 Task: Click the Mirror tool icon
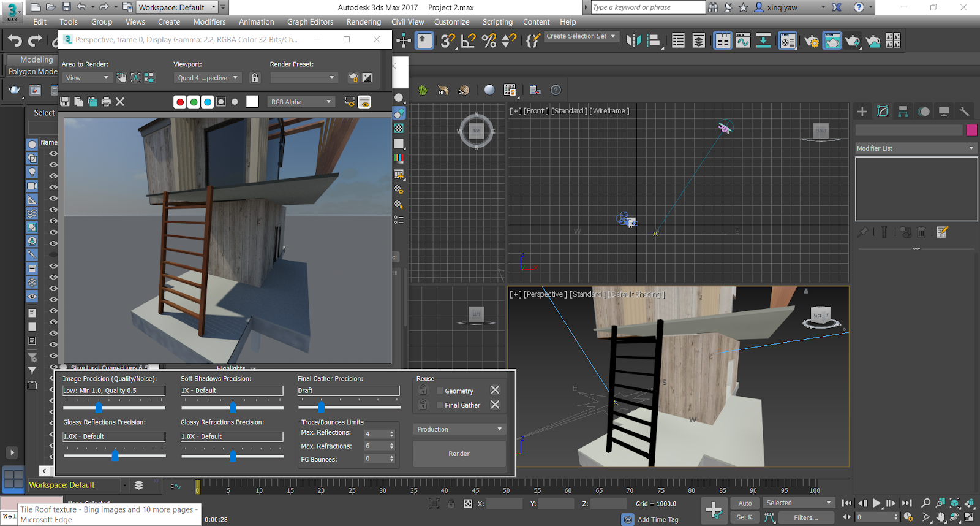click(x=634, y=41)
